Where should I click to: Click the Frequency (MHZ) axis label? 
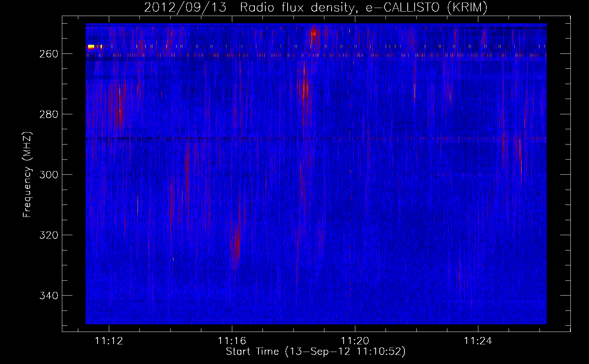click(27, 174)
